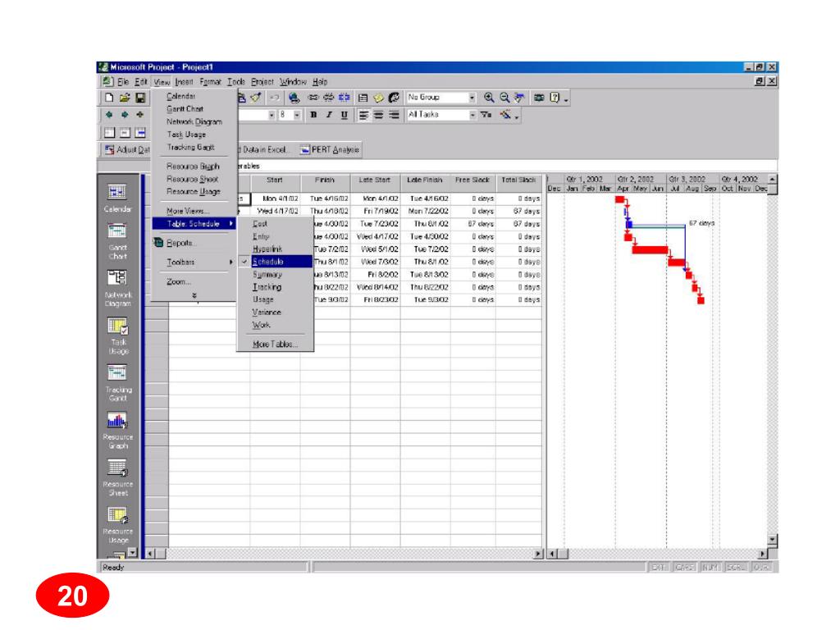Click the Open folder toolbar icon

[x=125, y=98]
